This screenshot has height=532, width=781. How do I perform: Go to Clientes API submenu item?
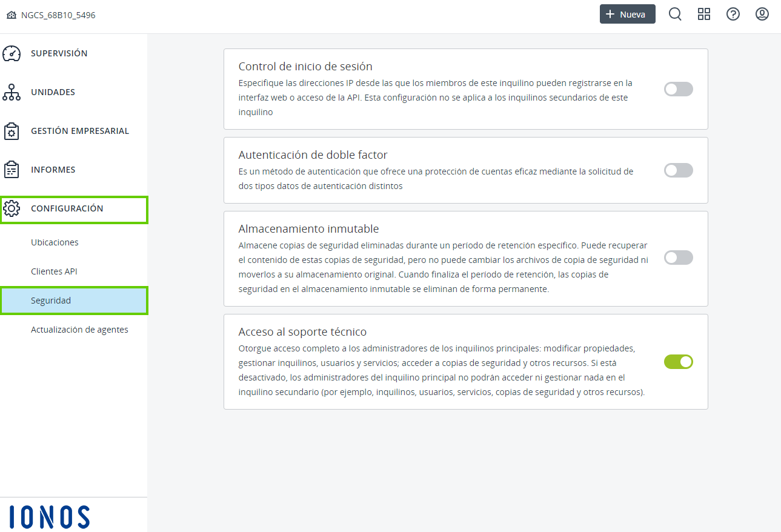pos(54,271)
